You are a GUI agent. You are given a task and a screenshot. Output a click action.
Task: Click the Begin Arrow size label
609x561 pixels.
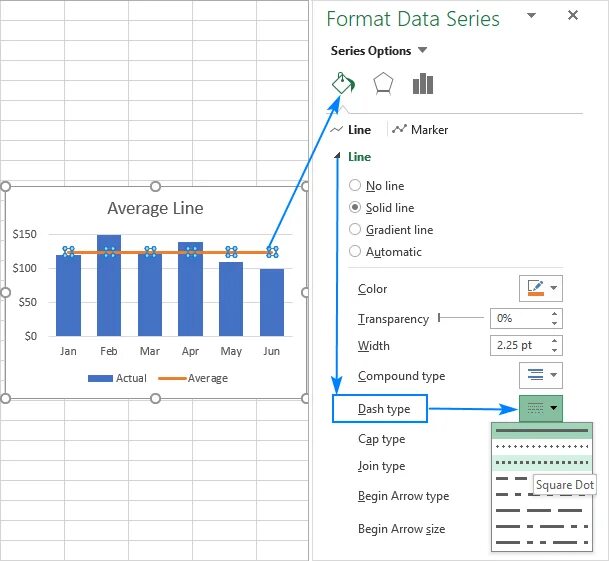click(x=402, y=529)
